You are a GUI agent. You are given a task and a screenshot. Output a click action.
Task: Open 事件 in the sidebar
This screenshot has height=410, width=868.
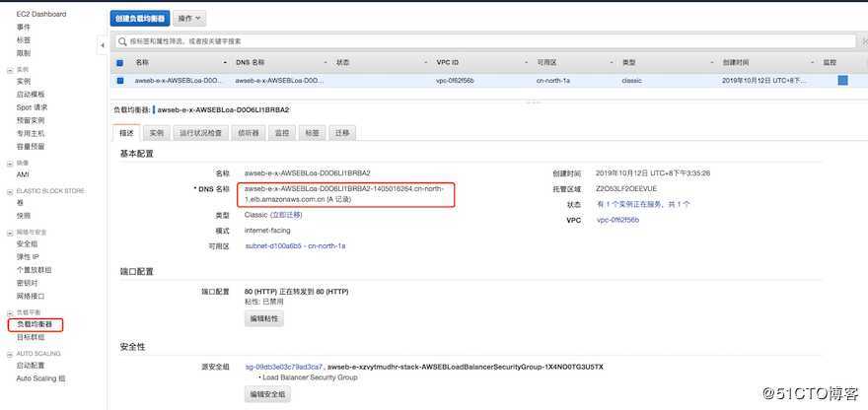click(24, 28)
